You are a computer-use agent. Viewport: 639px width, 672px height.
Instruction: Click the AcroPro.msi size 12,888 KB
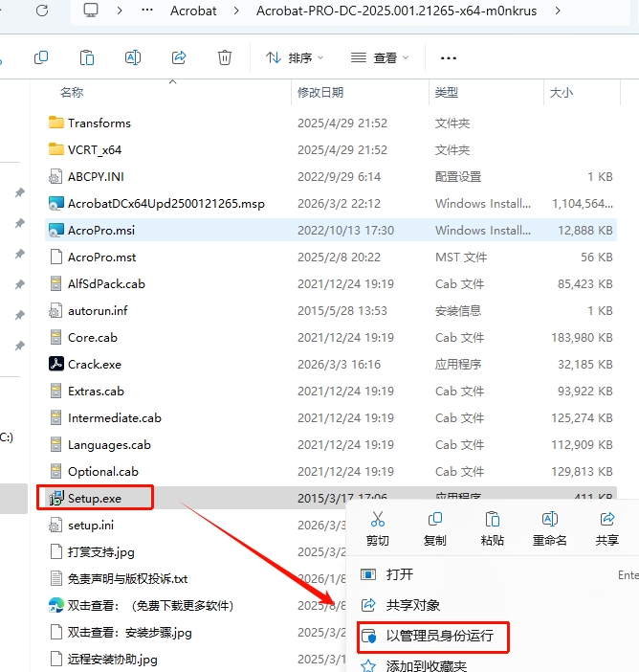(x=585, y=230)
